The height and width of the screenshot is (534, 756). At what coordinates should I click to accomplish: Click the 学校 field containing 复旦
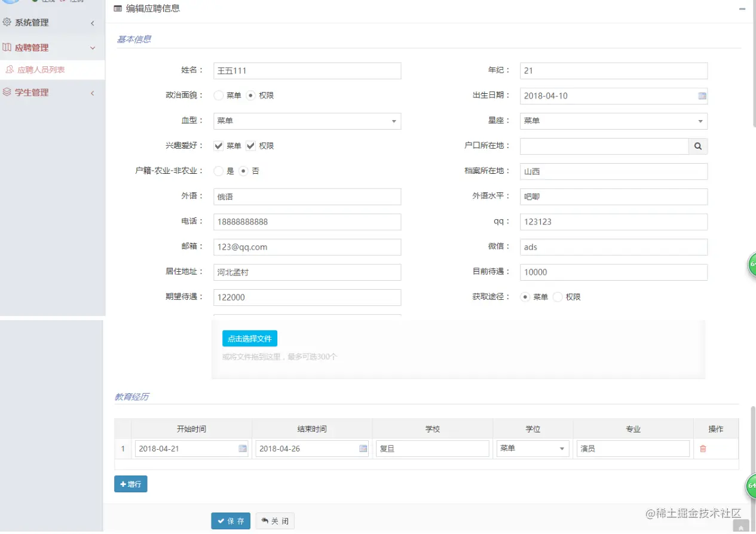tap(433, 449)
